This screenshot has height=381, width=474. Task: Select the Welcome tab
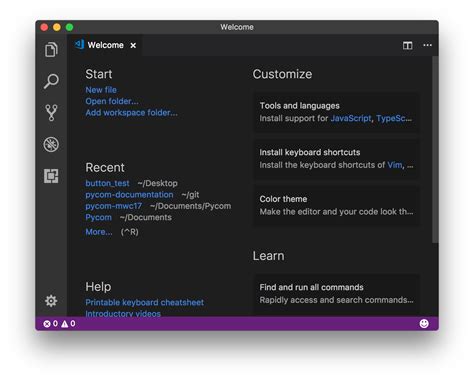(105, 45)
